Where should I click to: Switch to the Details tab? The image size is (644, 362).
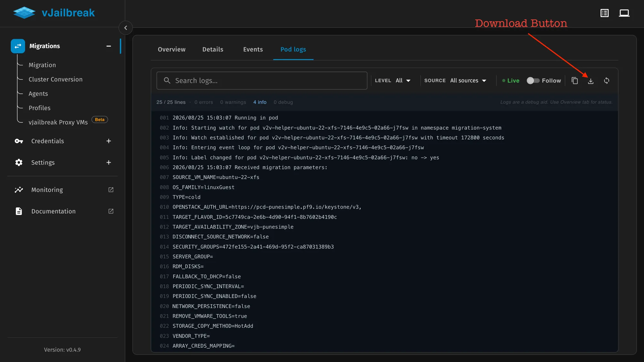coord(213,49)
